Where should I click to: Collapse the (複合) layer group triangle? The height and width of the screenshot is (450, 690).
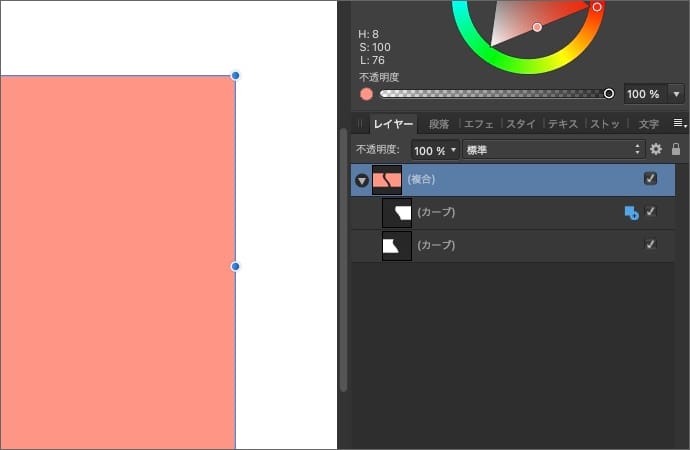pyautogui.click(x=361, y=181)
